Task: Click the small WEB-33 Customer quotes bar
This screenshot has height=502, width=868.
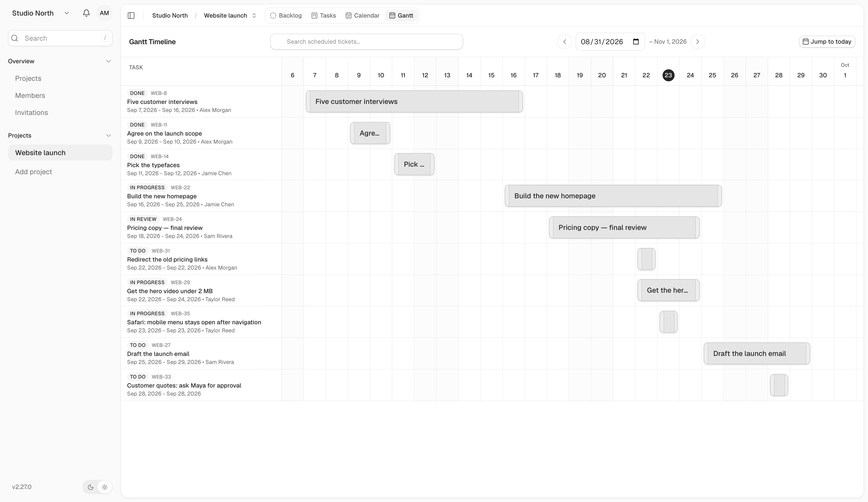Action: point(779,385)
